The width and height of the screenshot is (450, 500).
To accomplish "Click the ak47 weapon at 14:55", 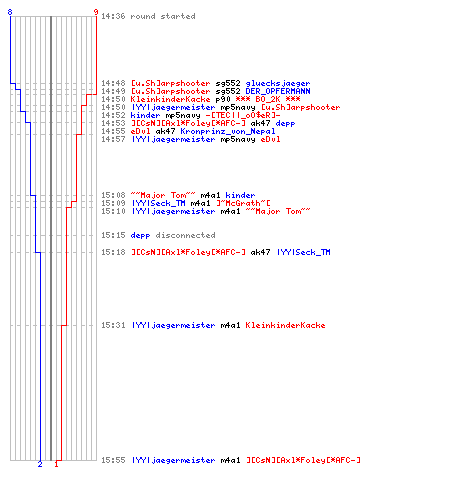I will click(166, 131).
